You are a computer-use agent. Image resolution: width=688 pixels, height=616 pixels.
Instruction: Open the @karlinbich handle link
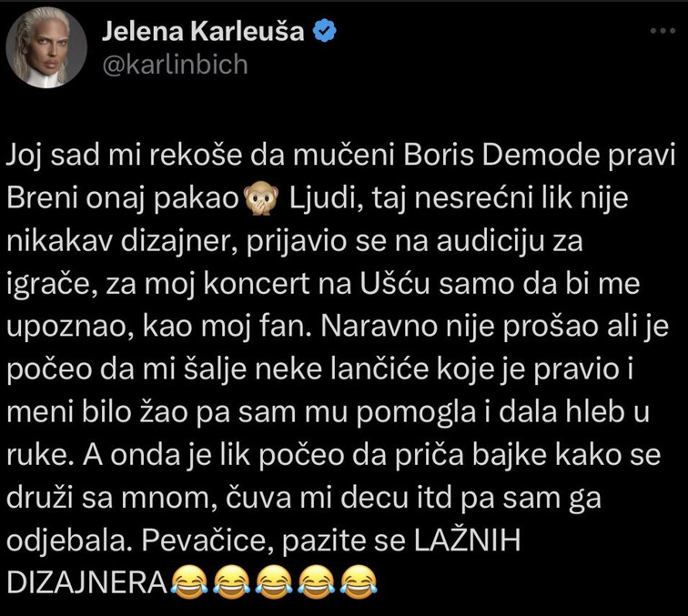point(175,65)
